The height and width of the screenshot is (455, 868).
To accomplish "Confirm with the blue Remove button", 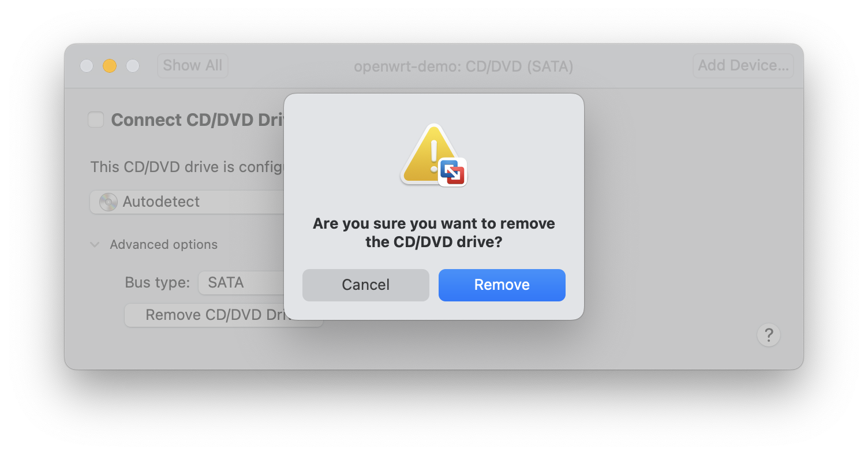I will coord(502,285).
